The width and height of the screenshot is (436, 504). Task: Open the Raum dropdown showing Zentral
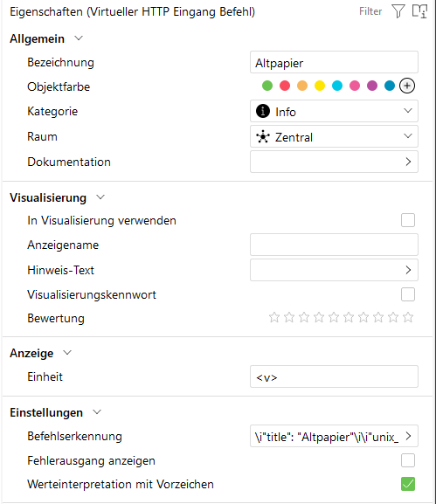point(334,136)
